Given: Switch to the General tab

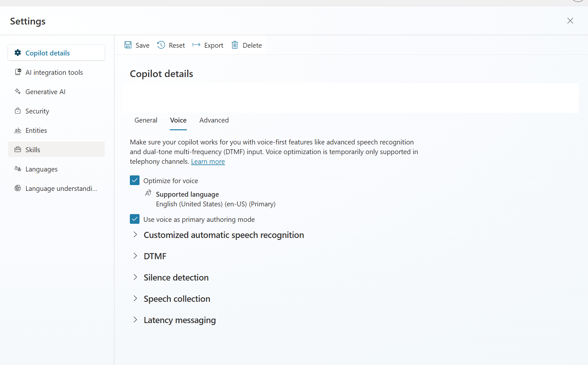Looking at the screenshot, I should (x=146, y=120).
